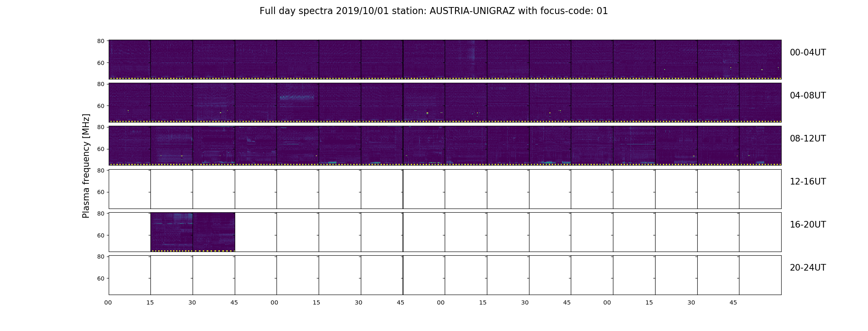
Task: Select the 12-16UT row label
Action: [808, 182]
